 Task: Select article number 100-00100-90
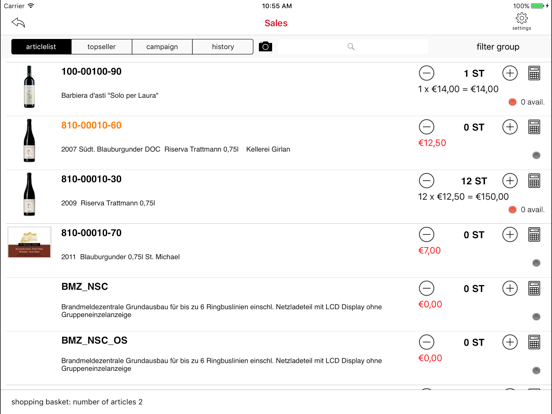[91, 71]
